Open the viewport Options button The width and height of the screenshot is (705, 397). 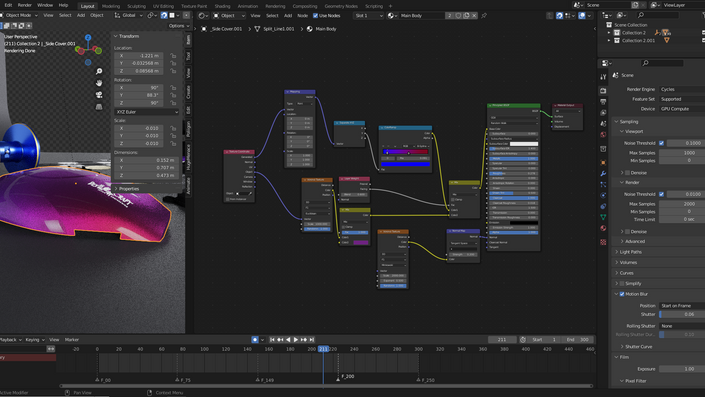pos(178,26)
